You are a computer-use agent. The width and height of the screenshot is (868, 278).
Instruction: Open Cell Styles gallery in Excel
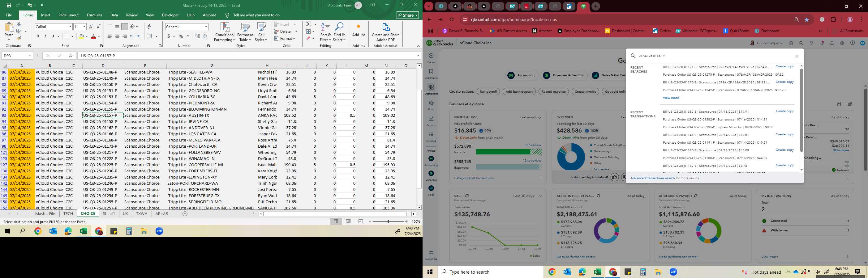261,32
